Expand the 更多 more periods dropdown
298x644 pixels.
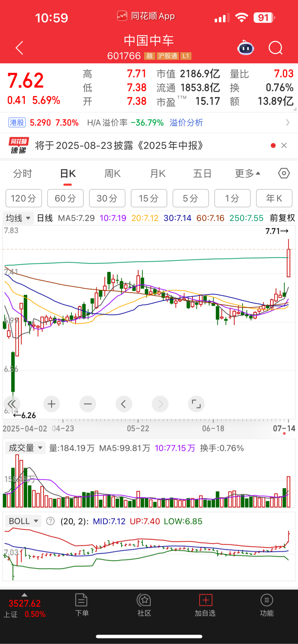[x=248, y=174]
